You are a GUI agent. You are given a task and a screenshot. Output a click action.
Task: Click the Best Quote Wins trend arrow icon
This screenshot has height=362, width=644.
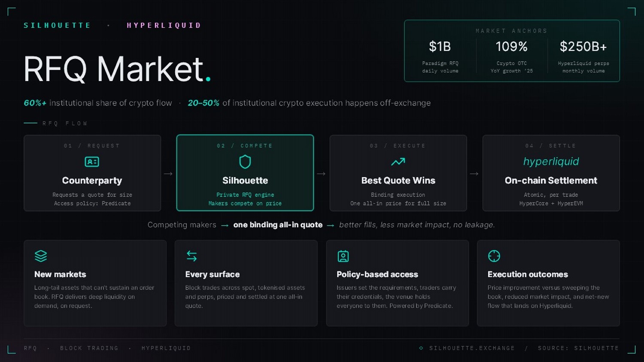coord(398,162)
